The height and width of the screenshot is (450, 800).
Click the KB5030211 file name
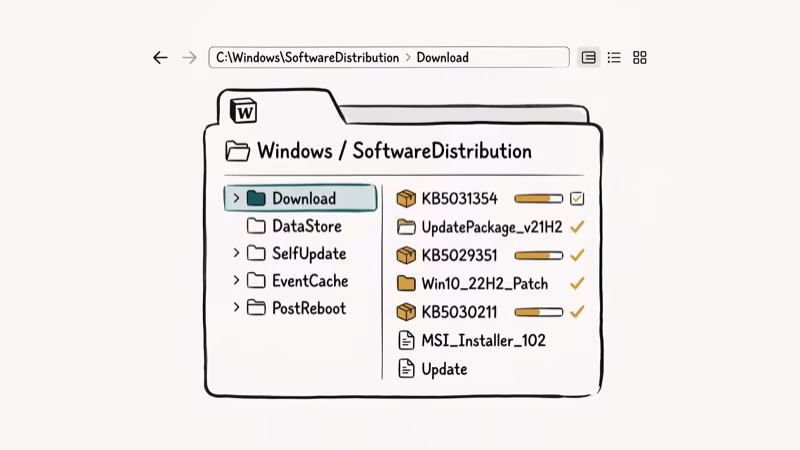(x=459, y=312)
